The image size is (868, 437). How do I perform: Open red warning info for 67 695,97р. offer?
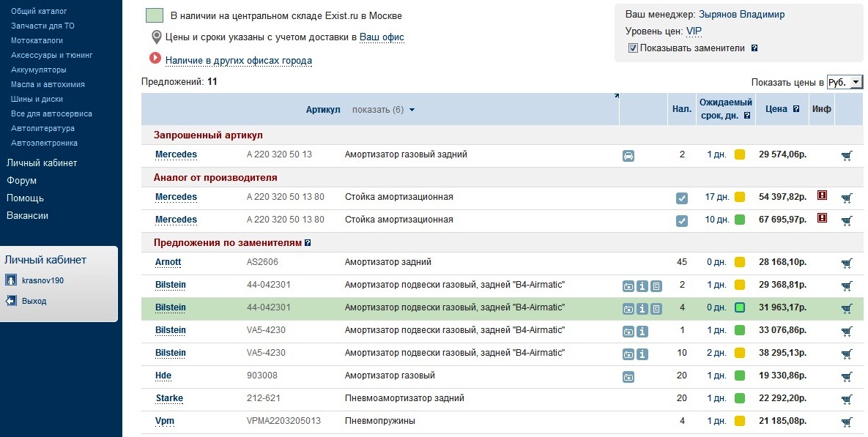coord(822,218)
